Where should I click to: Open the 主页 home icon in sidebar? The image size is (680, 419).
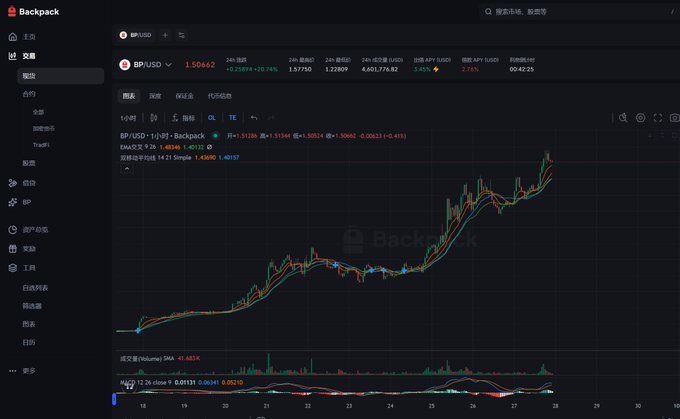pyautogui.click(x=13, y=37)
